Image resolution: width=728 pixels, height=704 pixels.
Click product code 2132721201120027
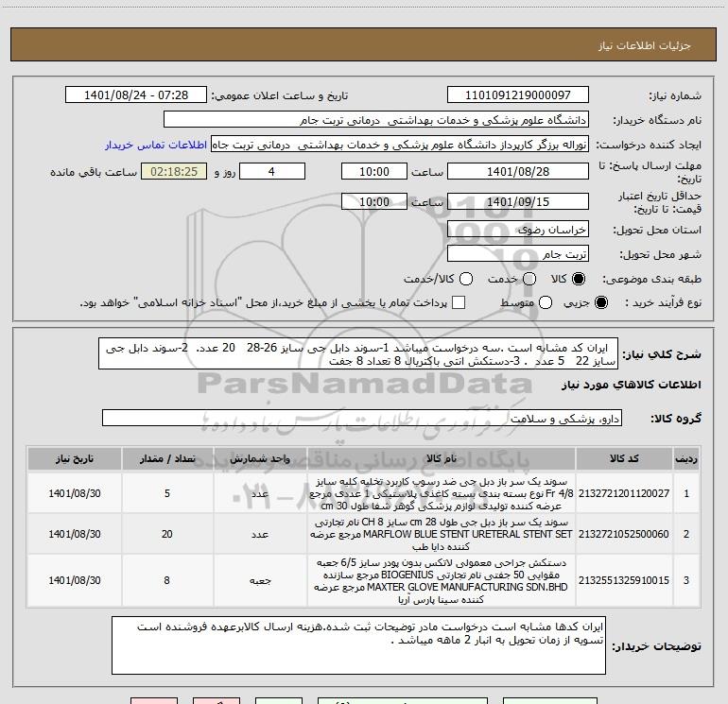tap(624, 493)
